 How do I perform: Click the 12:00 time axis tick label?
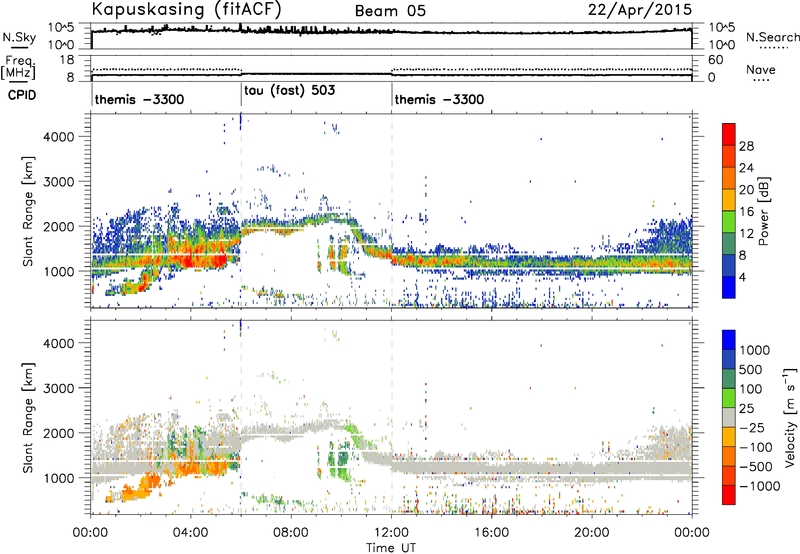pos(391,533)
